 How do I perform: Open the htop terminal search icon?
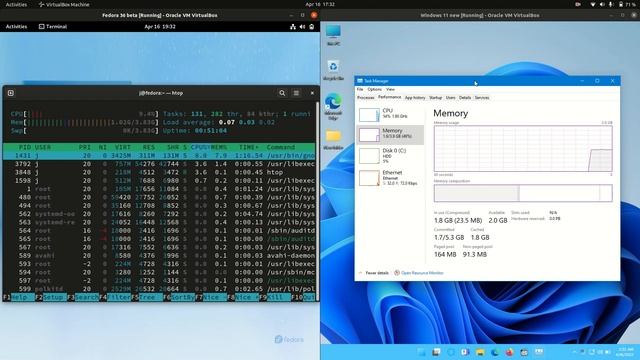click(x=282, y=93)
